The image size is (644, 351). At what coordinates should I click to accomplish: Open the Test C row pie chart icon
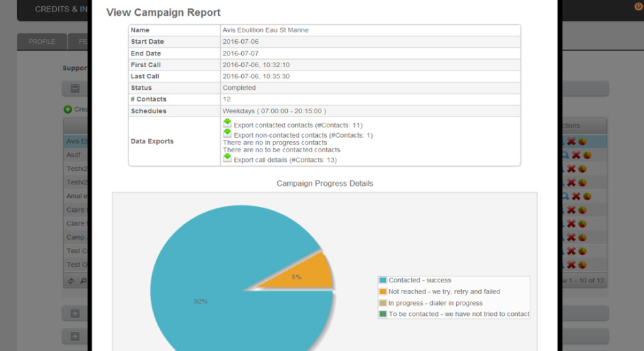click(582, 251)
